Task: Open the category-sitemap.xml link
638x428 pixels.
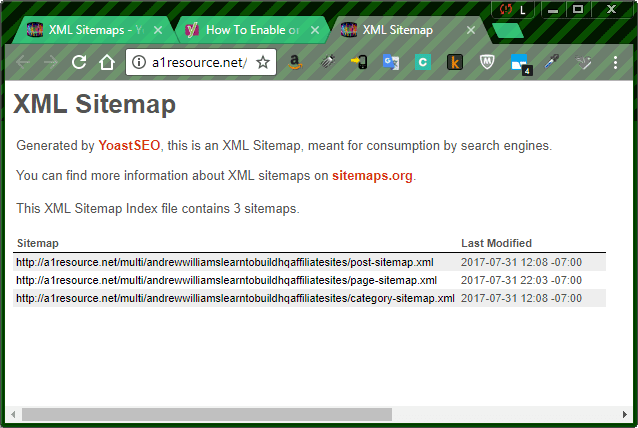Action: click(235, 298)
